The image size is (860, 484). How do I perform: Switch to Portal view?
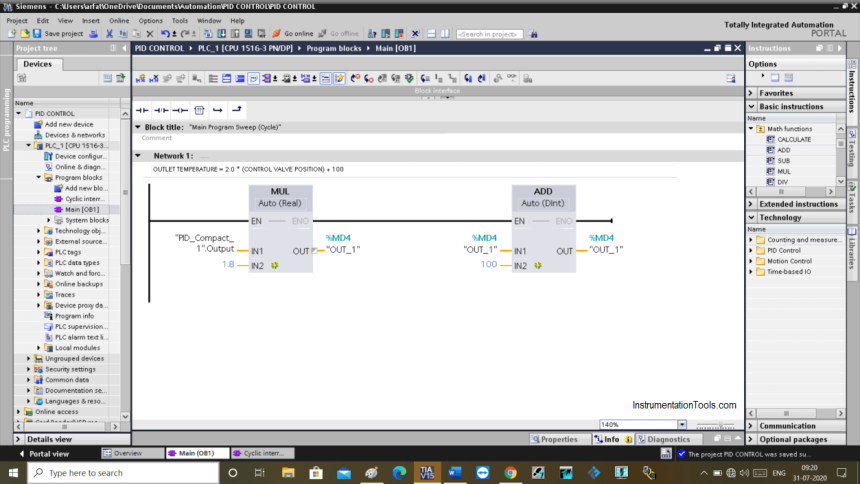pyautogui.click(x=44, y=454)
